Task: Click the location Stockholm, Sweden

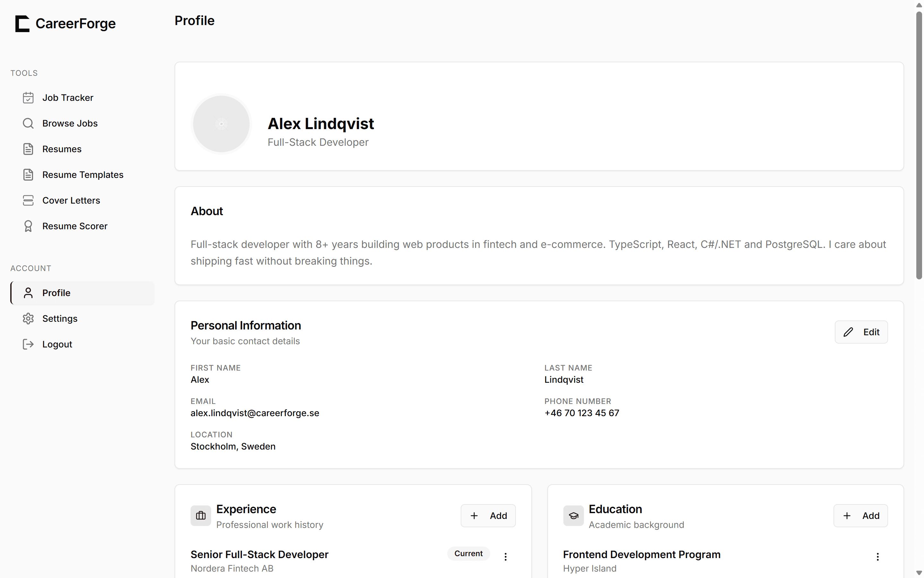Action: (x=233, y=446)
